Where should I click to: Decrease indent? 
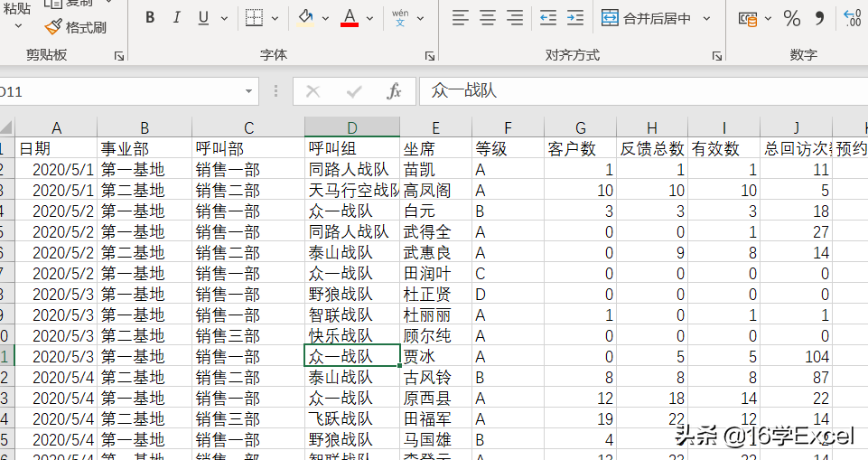(x=548, y=18)
